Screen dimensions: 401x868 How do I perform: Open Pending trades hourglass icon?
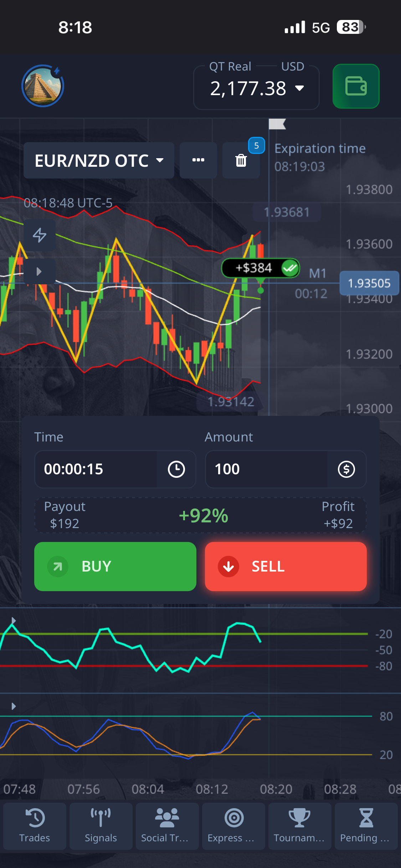tap(366, 826)
